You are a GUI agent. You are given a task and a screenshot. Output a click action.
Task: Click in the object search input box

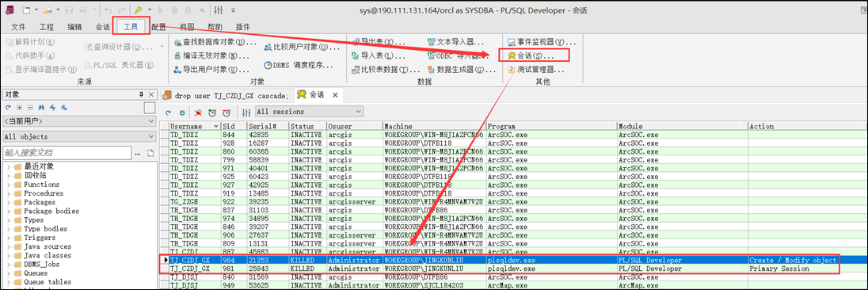pyautogui.click(x=67, y=152)
